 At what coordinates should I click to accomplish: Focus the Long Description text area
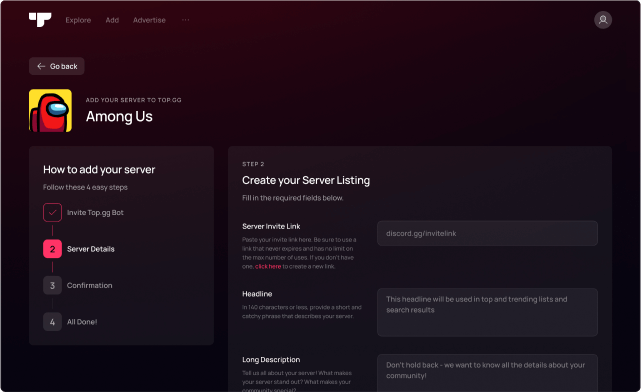point(487,373)
